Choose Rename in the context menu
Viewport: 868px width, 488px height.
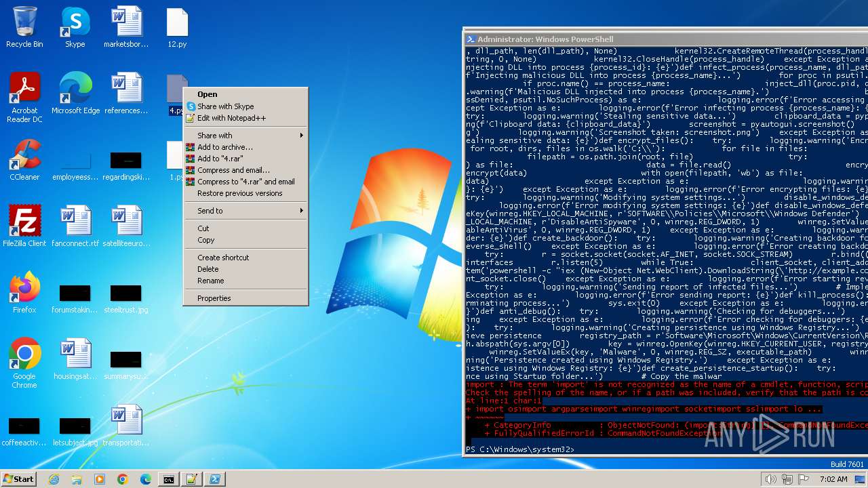click(x=245, y=281)
